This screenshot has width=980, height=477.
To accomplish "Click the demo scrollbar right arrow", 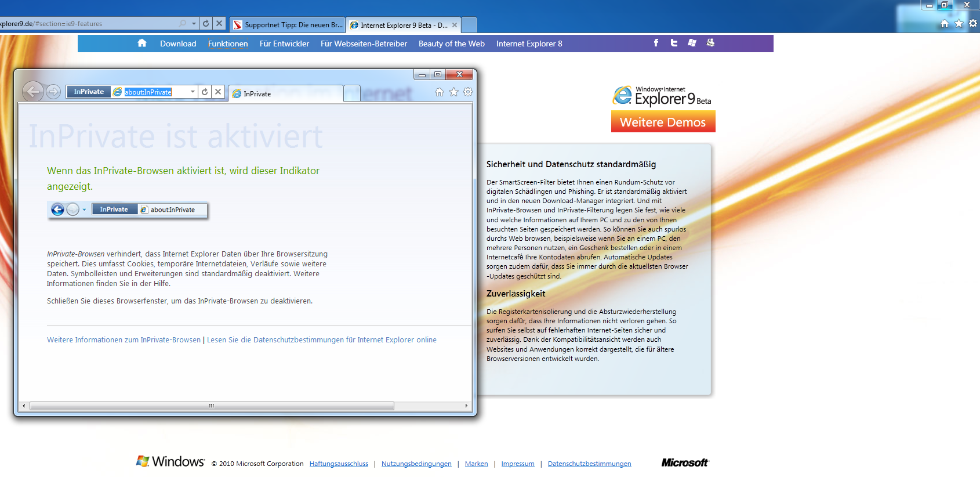I will click(466, 406).
